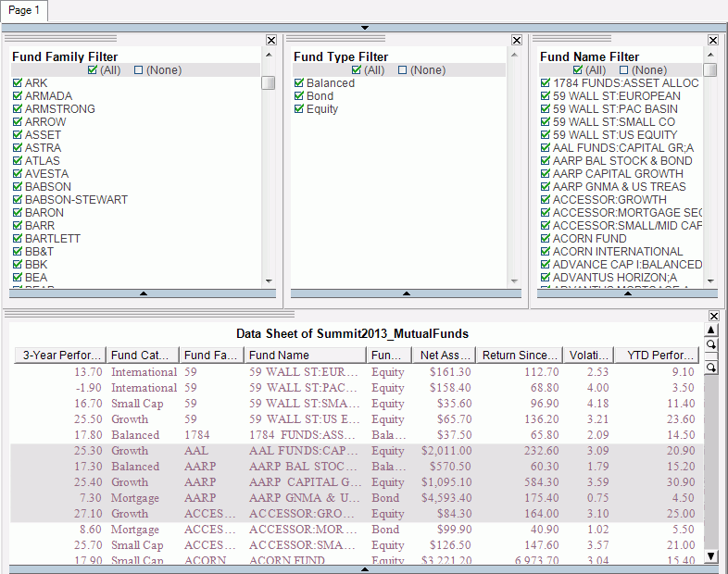The height and width of the screenshot is (574, 728).
Task: Click the Fund Name Filter scrollbar thumb
Action: tap(709, 69)
